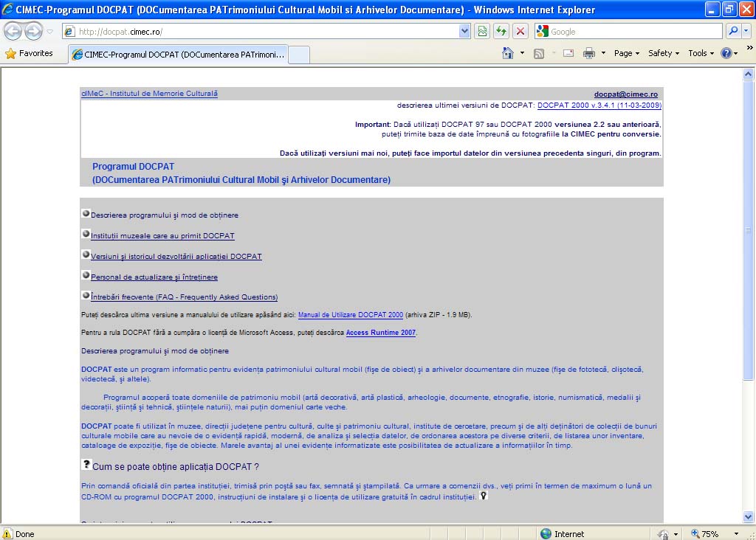756x540 pixels.
Task: Open the search provider dropdown arrow
Action: [746, 31]
